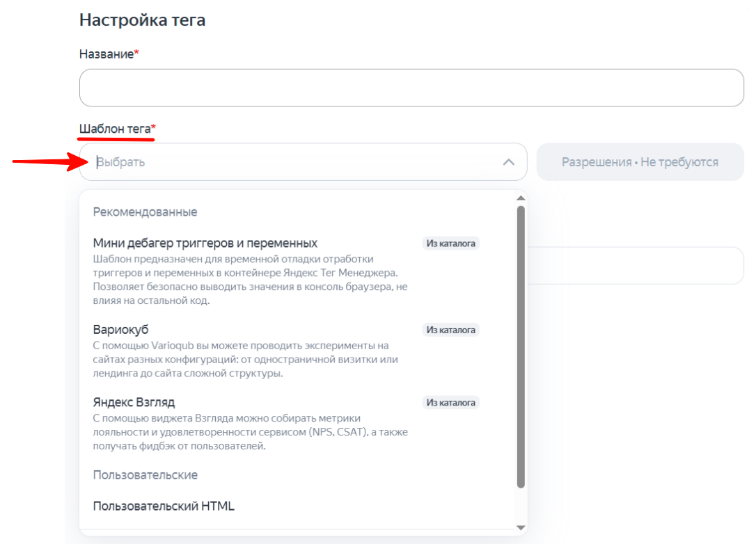Click the dropdown list scrollbar thumb
The height and width of the screenshot is (544, 756).
point(521,347)
